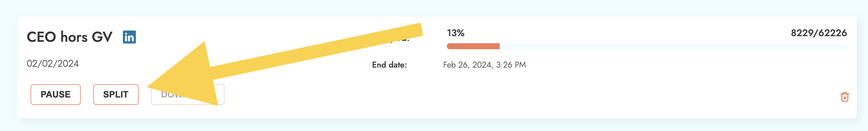This screenshot has height=131, width=868.
Task: Delete the campaign with the trash icon
Action: click(845, 97)
